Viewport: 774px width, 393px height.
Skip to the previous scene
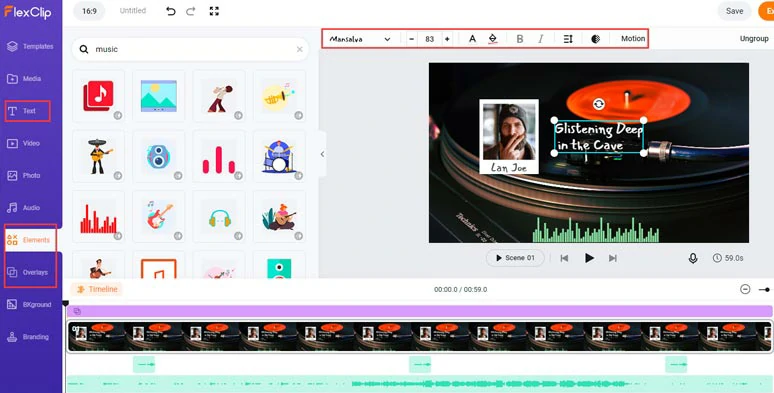pos(564,258)
